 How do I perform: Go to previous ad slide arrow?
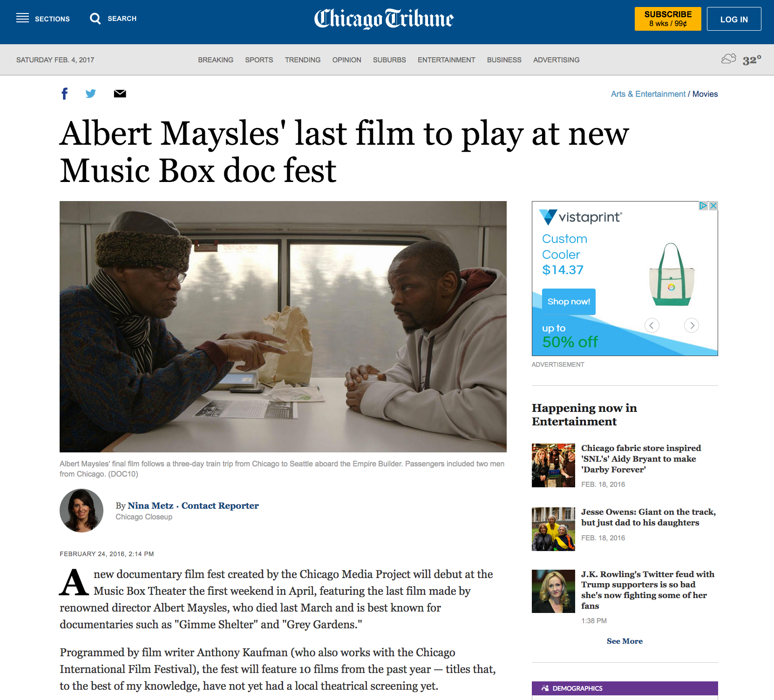(x=652, y=325)
